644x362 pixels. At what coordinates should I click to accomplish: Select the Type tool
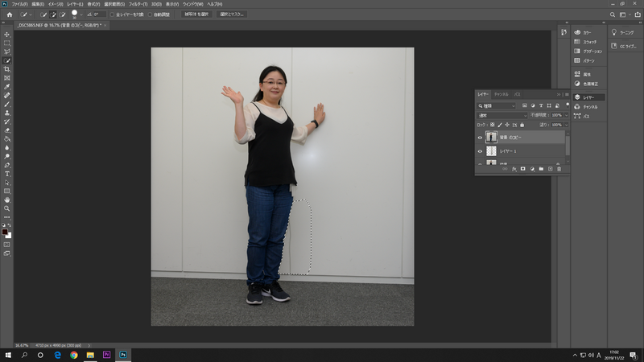pyautogui.click(x=7, y=174)
